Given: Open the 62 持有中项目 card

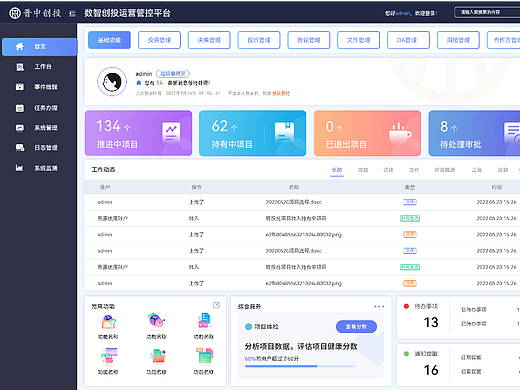Looking at the screenshot, I should (x=252, y=133).
